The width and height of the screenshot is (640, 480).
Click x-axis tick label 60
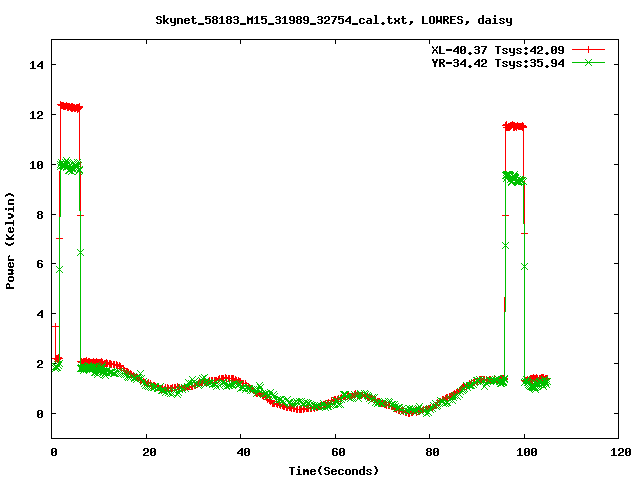(338, 452)
